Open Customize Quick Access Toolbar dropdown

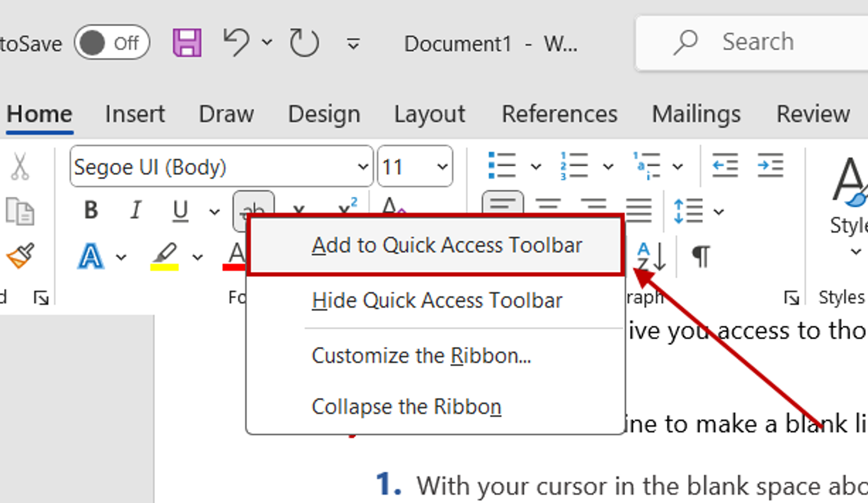[x=353, y=44]
